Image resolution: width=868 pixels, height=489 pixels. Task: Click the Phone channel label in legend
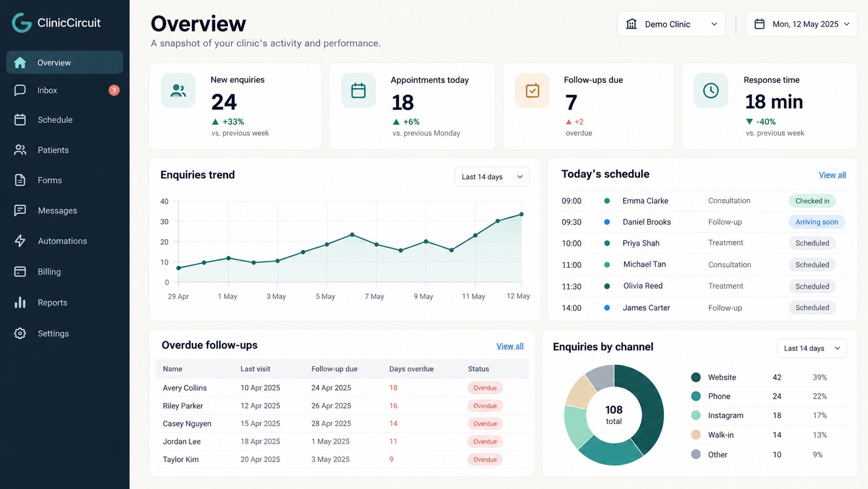click(x=719, y=396)
